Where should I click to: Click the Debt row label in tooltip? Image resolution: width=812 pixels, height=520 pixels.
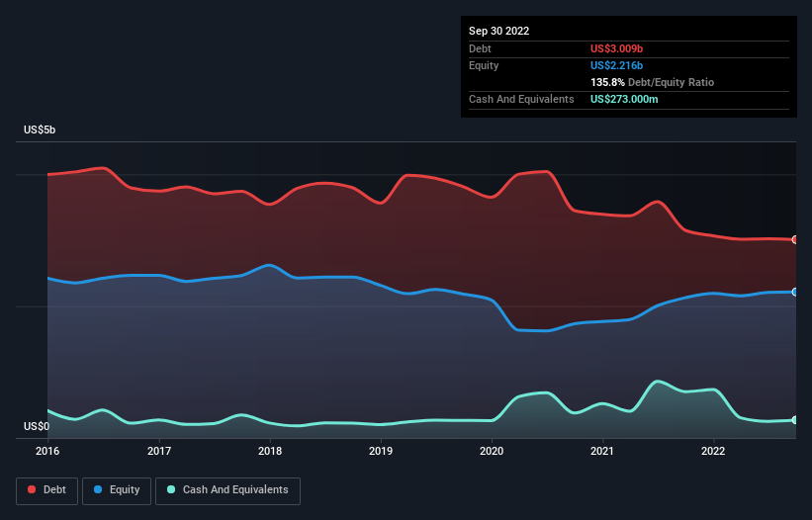point(480,48)
